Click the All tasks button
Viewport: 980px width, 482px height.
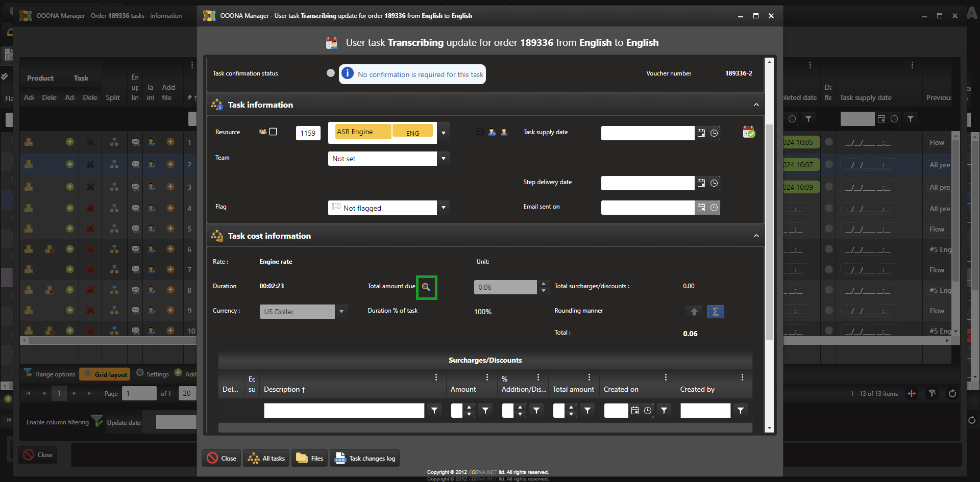coord(266,459)
